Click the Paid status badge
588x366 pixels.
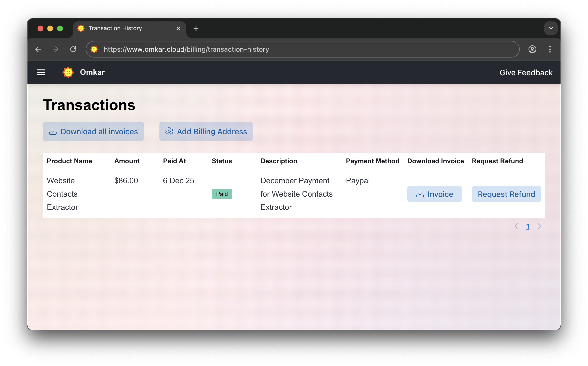[222, 194]
